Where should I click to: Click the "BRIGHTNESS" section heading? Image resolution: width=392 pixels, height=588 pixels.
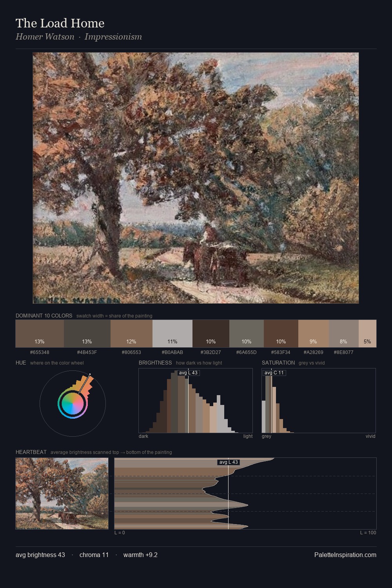(155, 363)
